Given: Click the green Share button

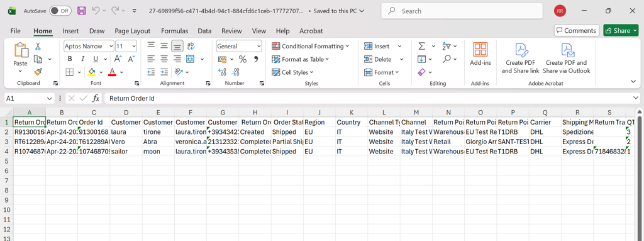Looking at the screenshot, I should click(621, 30).
